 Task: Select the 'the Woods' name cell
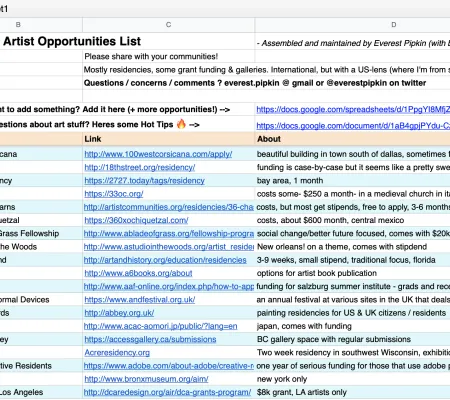coord(41,247)
